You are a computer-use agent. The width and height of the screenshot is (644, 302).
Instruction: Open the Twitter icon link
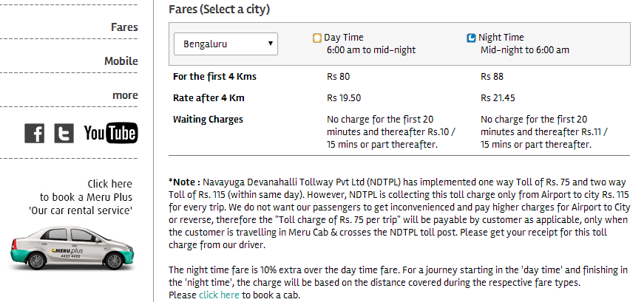coord(64,133)
